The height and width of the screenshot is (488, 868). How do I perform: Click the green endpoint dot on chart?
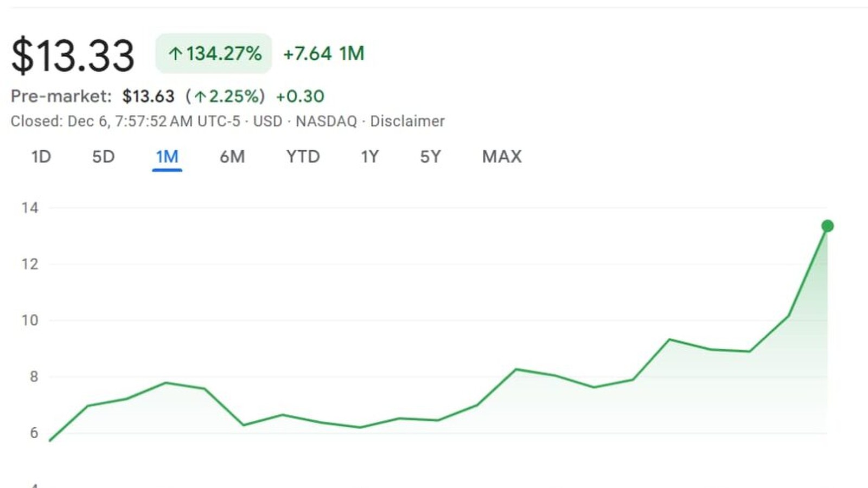click(827, 226)
